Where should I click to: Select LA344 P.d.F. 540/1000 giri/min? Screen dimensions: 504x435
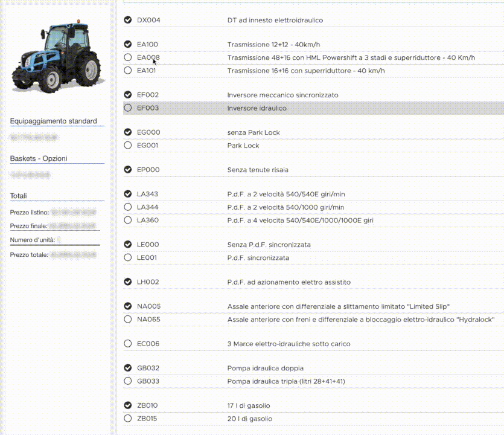[x=127, y=207]
